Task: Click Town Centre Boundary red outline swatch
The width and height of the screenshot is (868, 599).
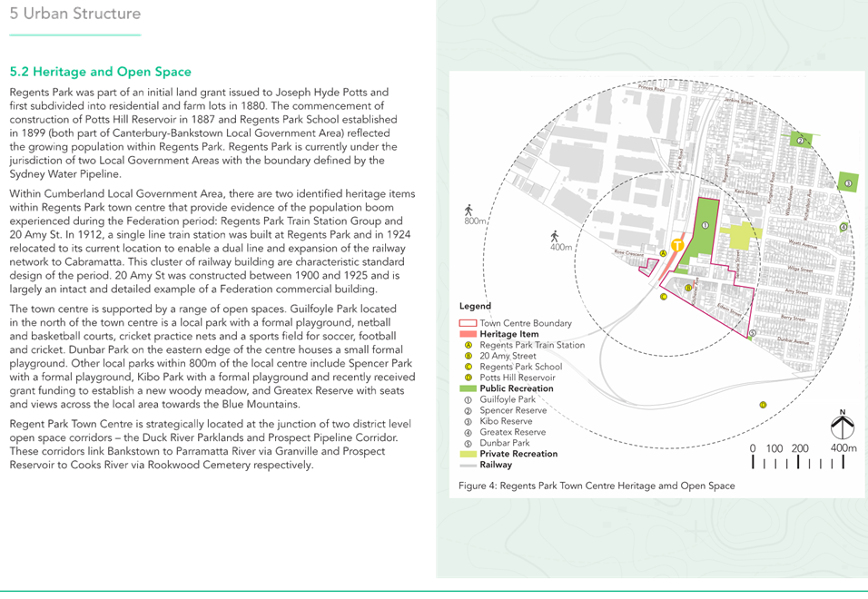Action: click(x=469, y=323)
